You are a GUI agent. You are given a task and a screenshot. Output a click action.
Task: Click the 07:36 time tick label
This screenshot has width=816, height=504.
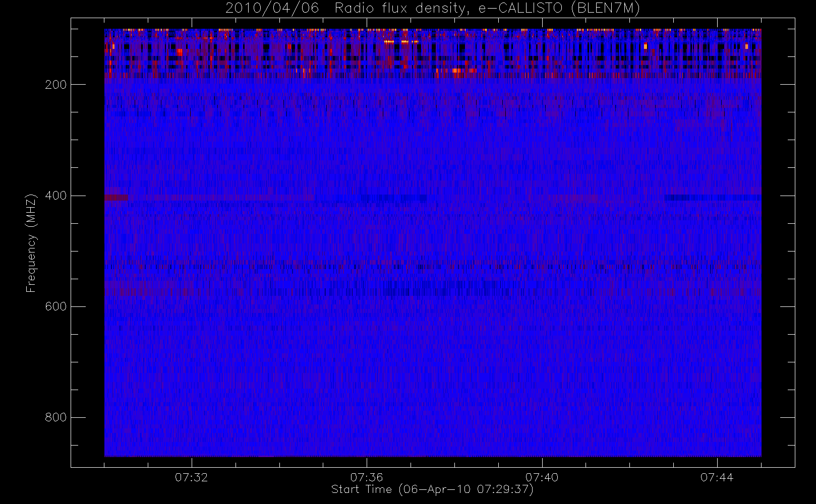pos(367,477)
